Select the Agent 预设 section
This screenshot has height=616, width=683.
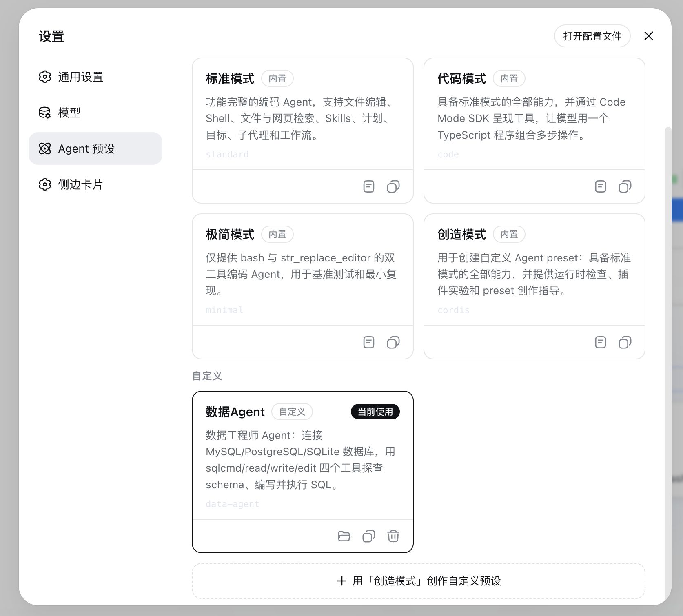(x=95, y=148)
